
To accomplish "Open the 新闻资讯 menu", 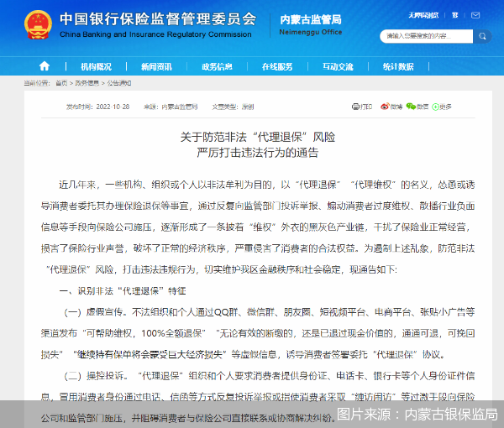I will pos(156,66).
